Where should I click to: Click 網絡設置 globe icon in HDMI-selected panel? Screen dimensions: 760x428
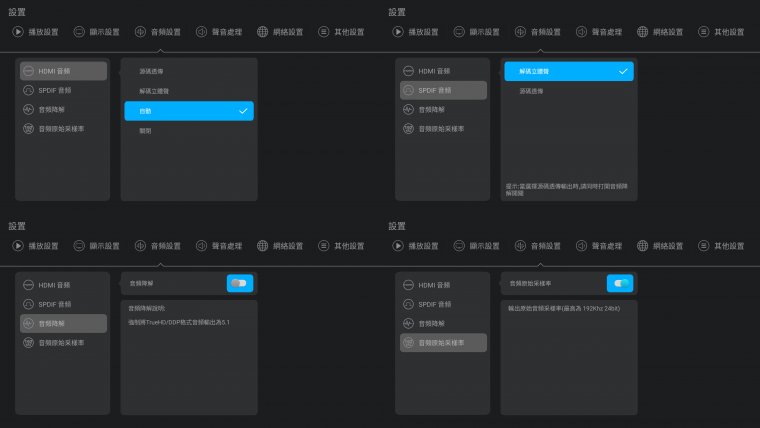262,32
